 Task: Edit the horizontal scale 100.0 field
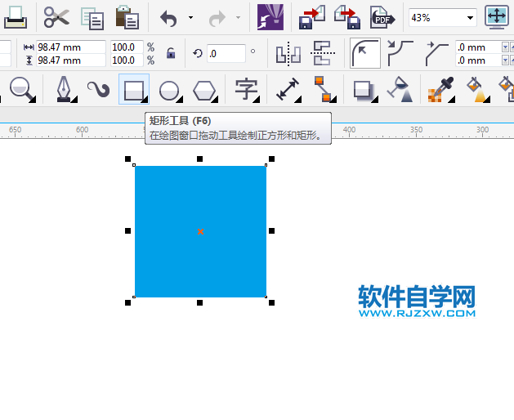127,47
